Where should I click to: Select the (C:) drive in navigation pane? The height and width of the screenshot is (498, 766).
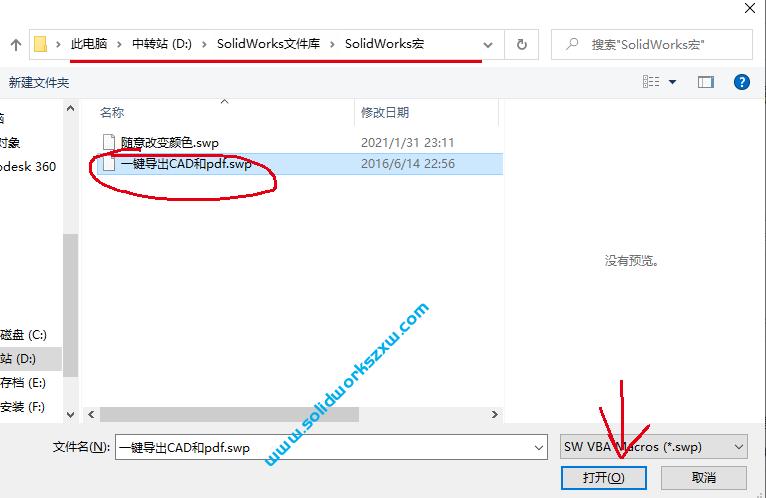(x=23, y=335)
